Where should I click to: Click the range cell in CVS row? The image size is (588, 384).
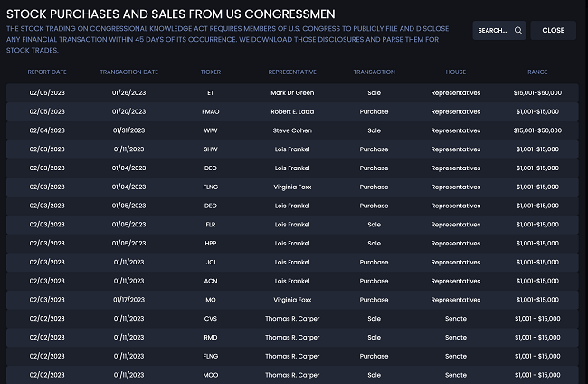coord(537,318)
